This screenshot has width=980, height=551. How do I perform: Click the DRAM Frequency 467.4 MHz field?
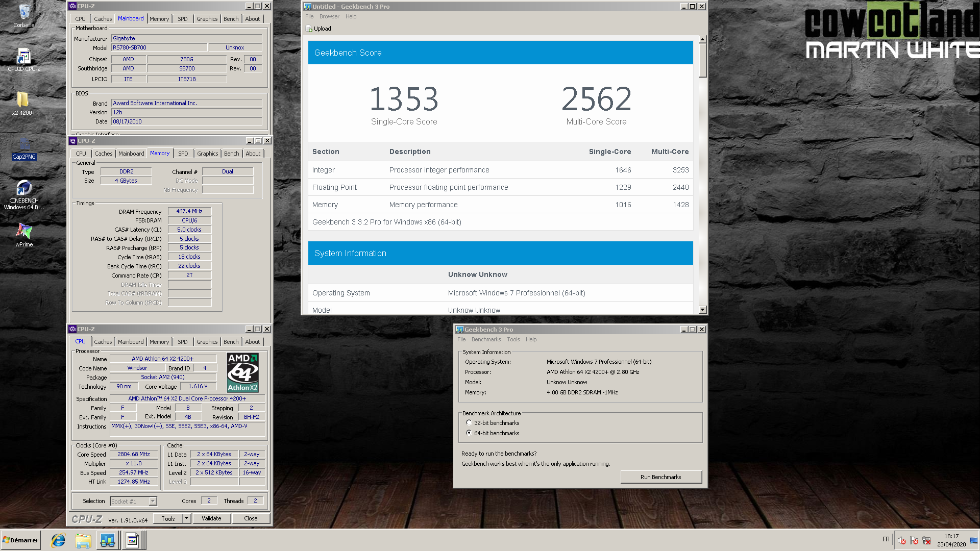(189, 211)
